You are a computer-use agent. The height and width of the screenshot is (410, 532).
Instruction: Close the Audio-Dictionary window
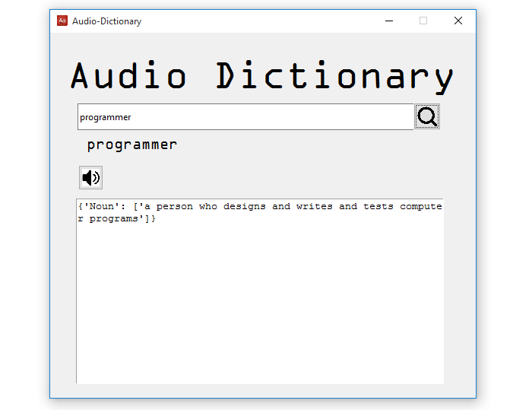click(458, 21)
